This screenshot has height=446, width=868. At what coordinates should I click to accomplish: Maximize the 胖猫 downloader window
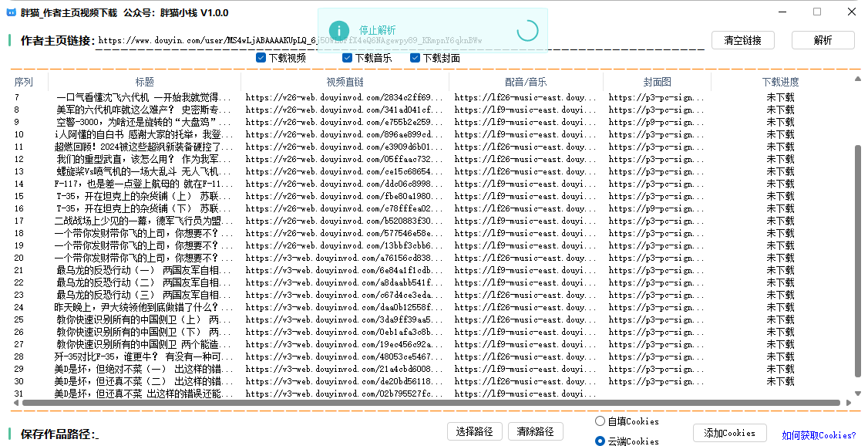[x=817, y=12]
